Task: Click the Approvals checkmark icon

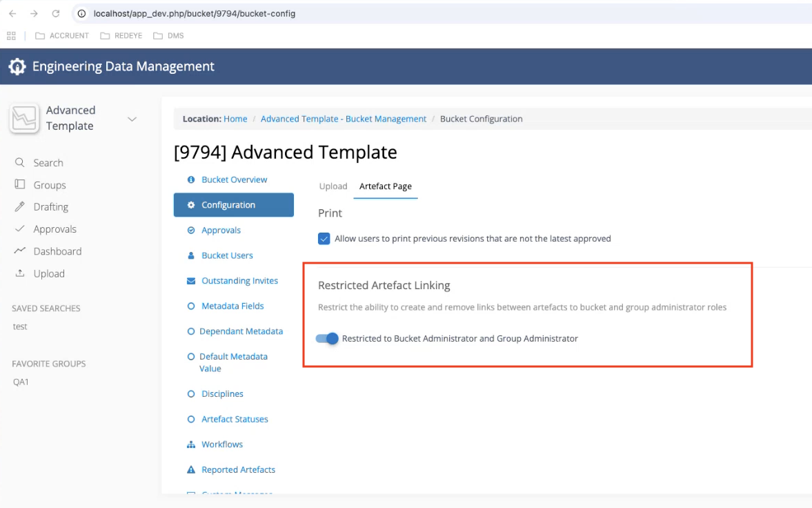Action: tap(20, 229)
